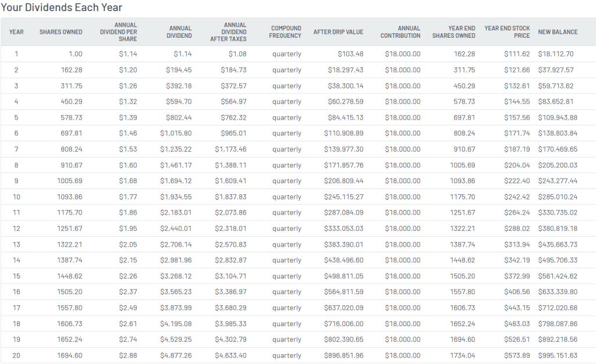Screen dimensions: 596x364
Task: Select annual dividend $802.44
Action: (179, 117)
